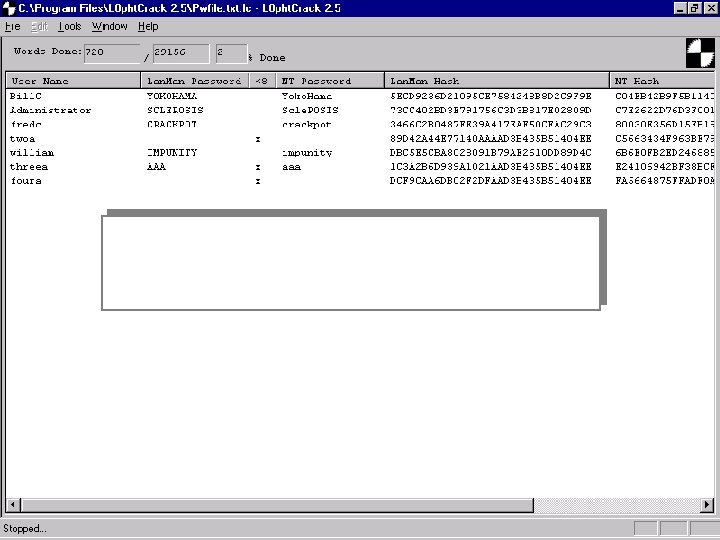Screen dimensions: 720x540
Task: Click LanMan hash starting 1C3A2B6D
Action: (491, 167)
